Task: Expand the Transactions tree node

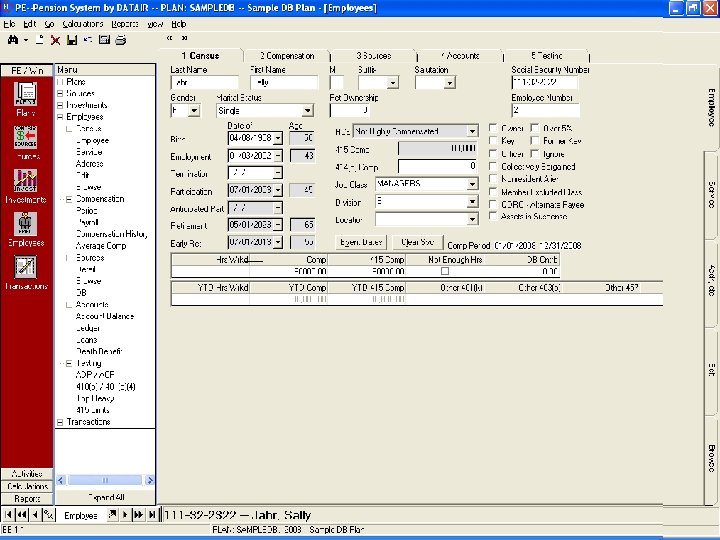Action: (60, 422)
